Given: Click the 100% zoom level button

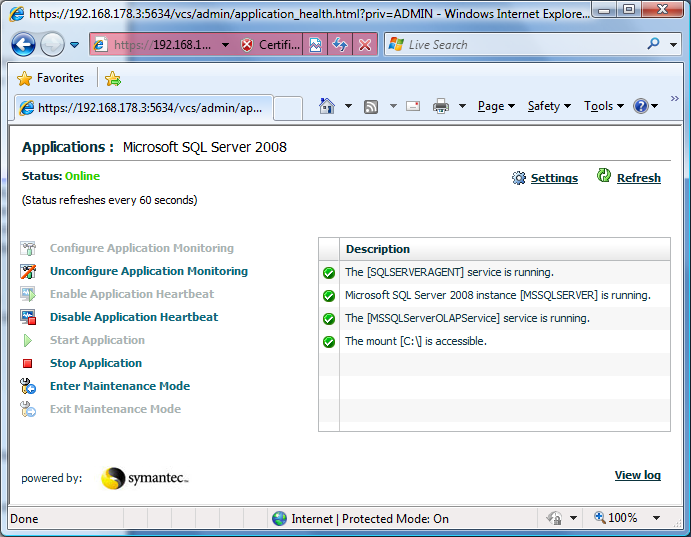Looking at the screenshot, I should pos(616,518).
